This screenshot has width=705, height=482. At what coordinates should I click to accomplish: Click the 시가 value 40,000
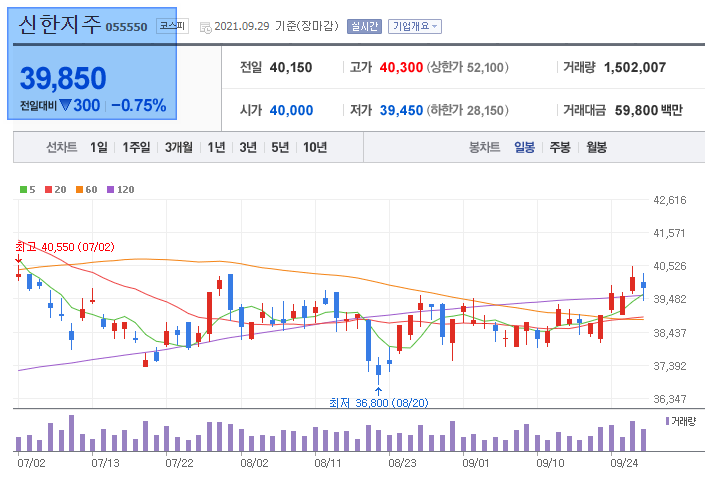(291, 110)
